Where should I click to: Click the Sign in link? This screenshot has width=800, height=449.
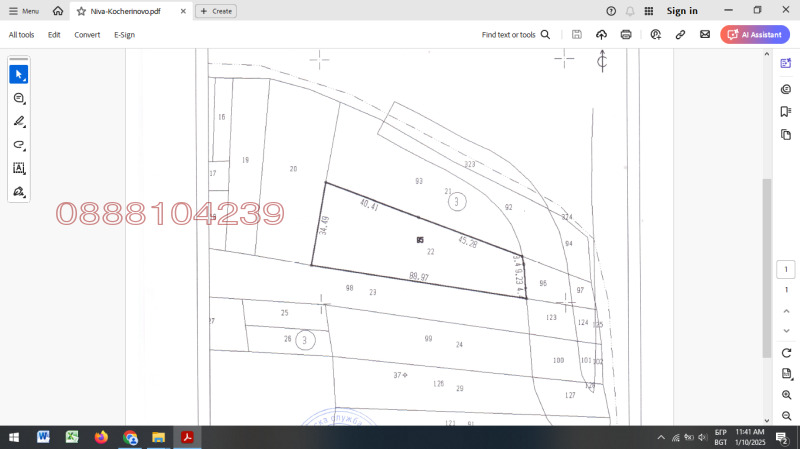[x=682, y=11]
